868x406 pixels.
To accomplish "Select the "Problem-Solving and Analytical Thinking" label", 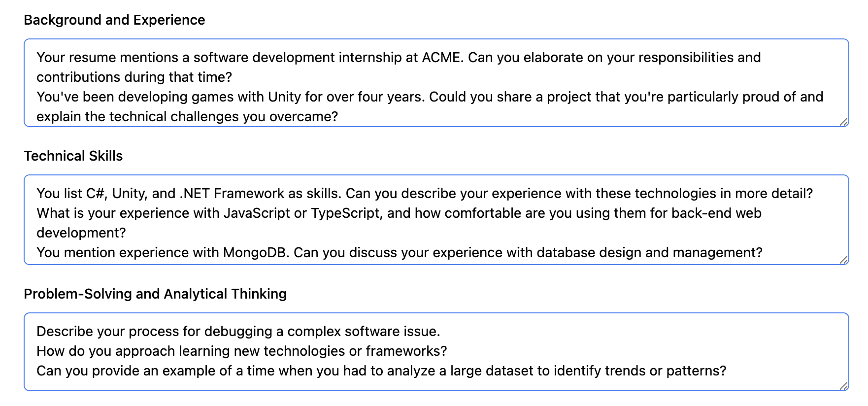I will coord(155,294).
